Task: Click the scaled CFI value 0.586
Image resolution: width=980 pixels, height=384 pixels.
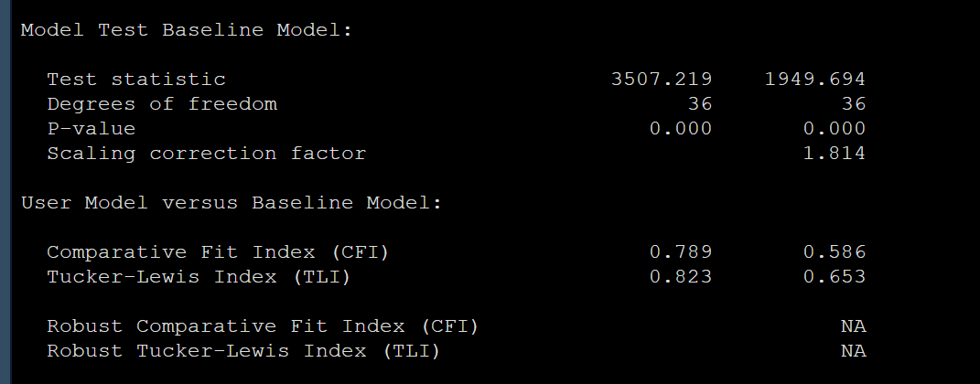Action: click(835, 252)
